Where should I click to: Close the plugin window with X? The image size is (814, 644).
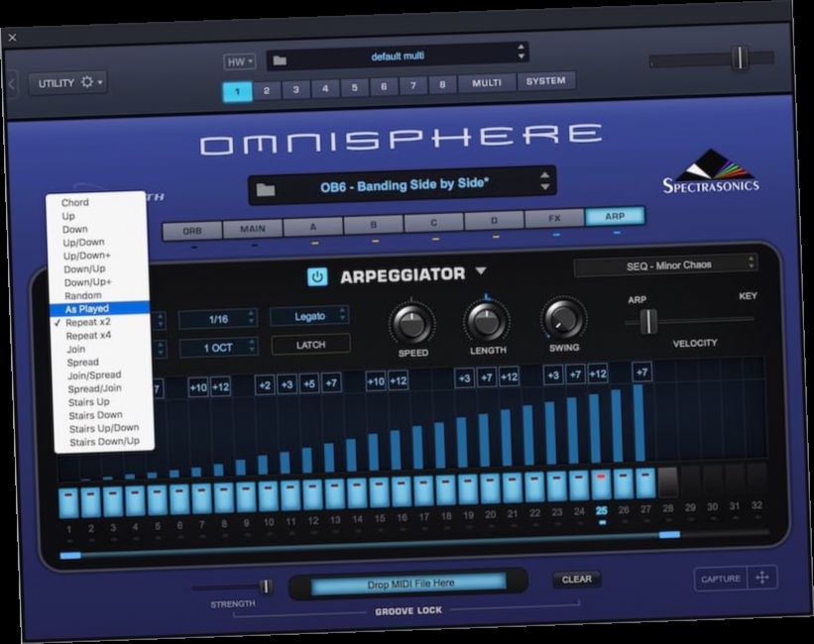pyautogui.click(x=13, y=38)
